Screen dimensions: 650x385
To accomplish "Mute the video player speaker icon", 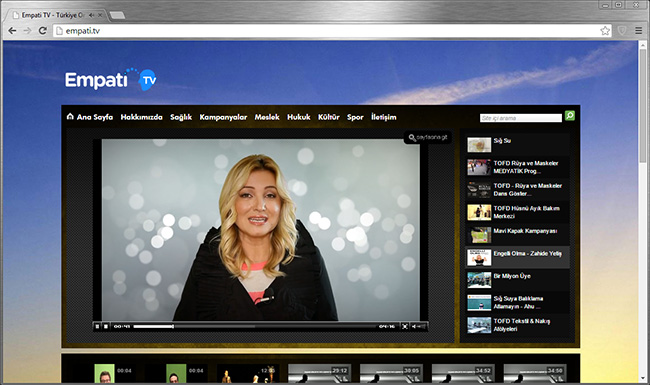I will pyautogui.click(x=414, y=327).
